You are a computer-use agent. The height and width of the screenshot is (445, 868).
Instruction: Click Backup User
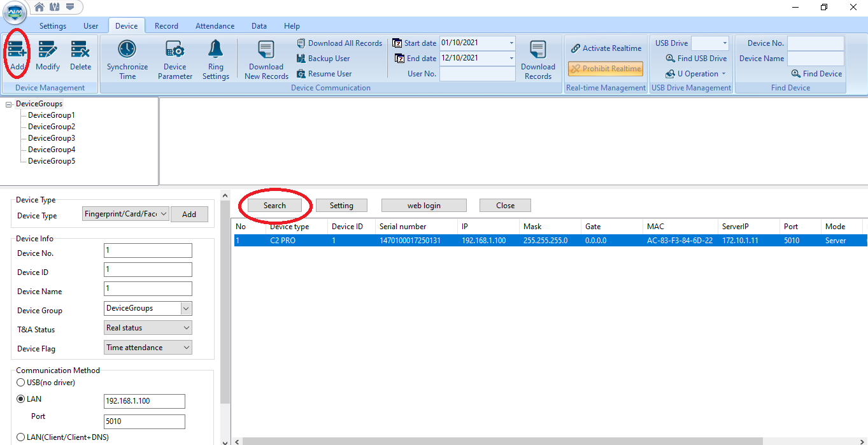pyautogui.click(x=324, y=59)
